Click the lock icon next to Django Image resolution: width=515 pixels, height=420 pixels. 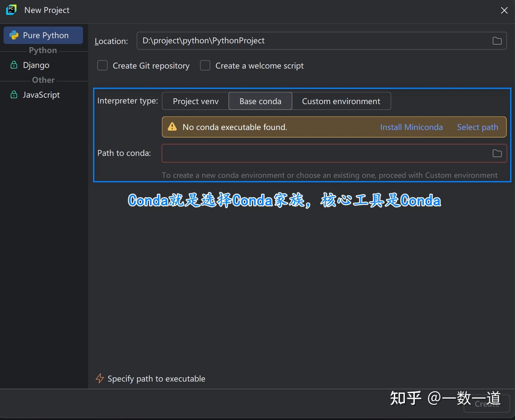[x=14, y=65]
